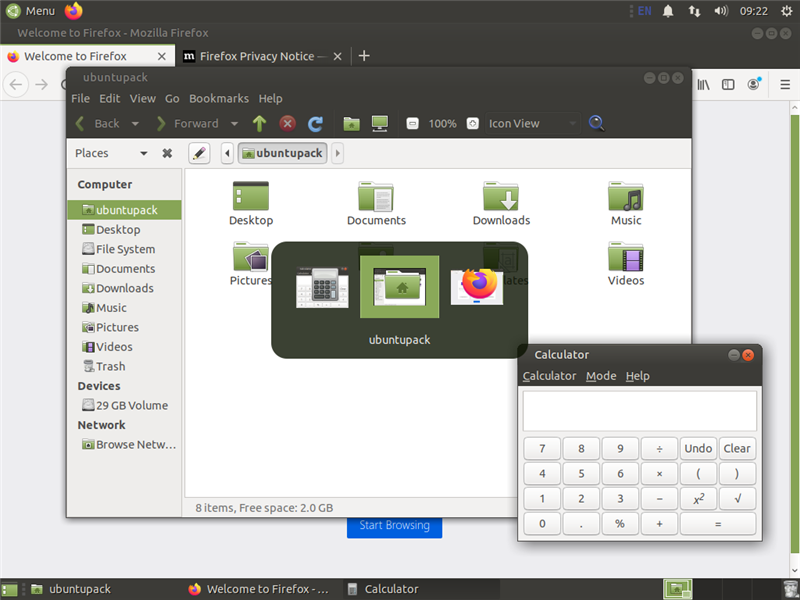Click the percent button in Calculator
The width and height of the screenshot is (800, 600).
coord(620,523)
